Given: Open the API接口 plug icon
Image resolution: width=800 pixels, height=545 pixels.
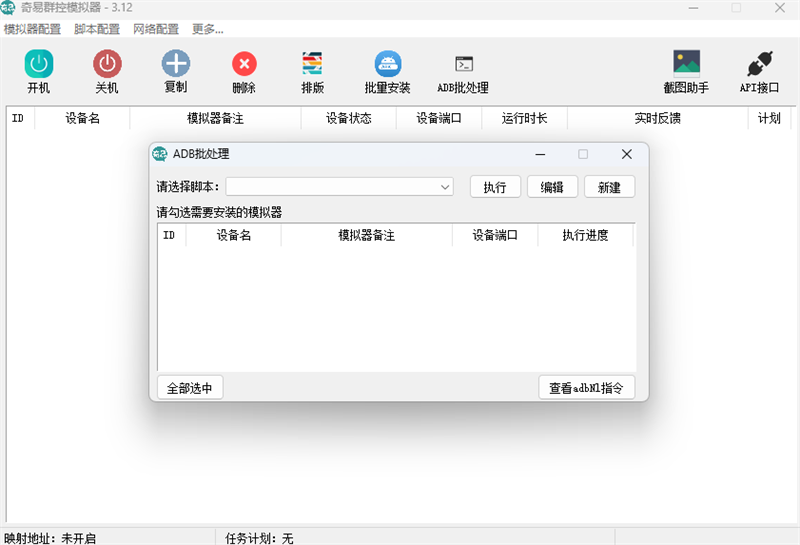Looking at the screenshot, I should (x=760, y=64).
